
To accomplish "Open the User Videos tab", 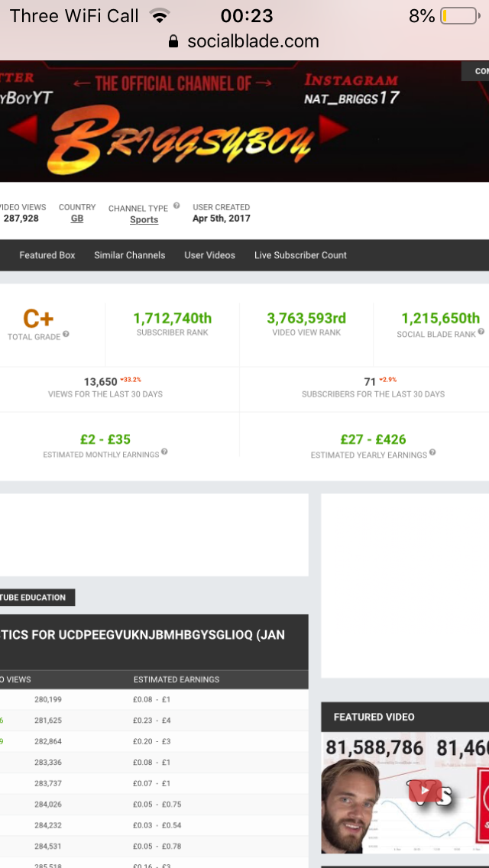I will tap(210, 255).
